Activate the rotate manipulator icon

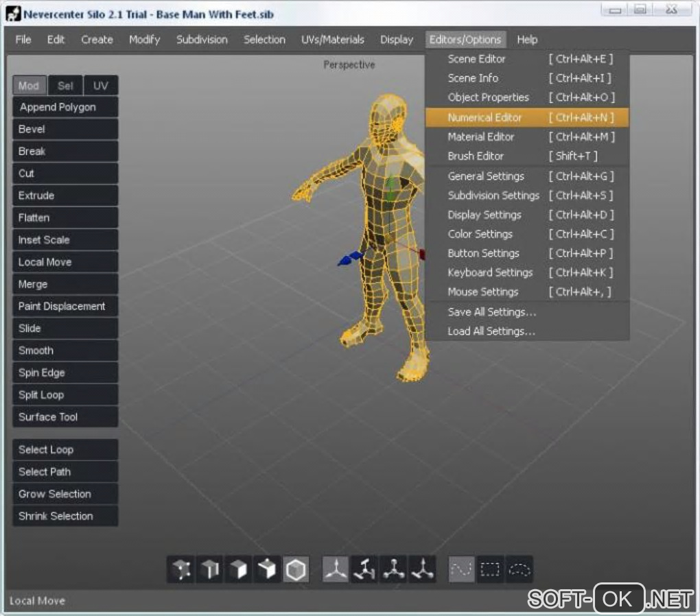364,569
